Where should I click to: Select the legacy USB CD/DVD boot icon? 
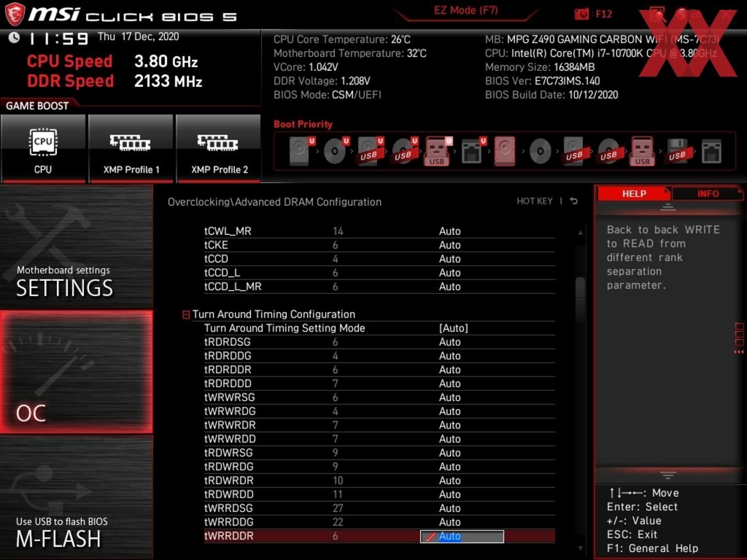(x=609, y=151)
